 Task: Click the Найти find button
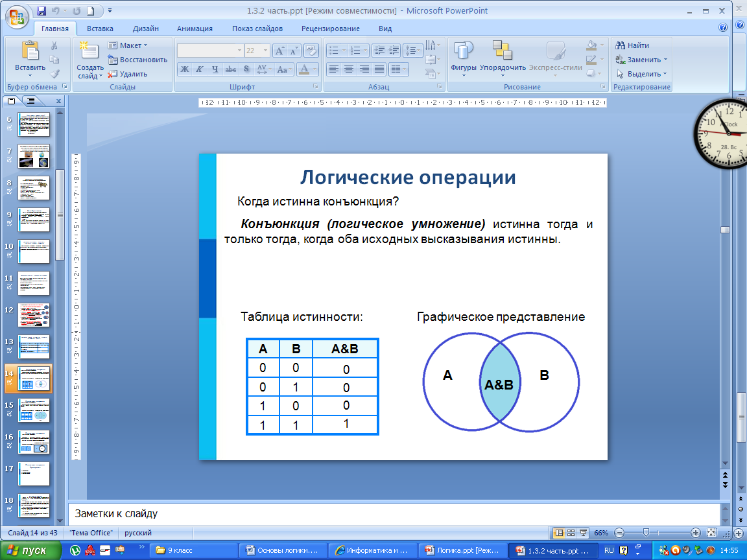tap(632, 45)
